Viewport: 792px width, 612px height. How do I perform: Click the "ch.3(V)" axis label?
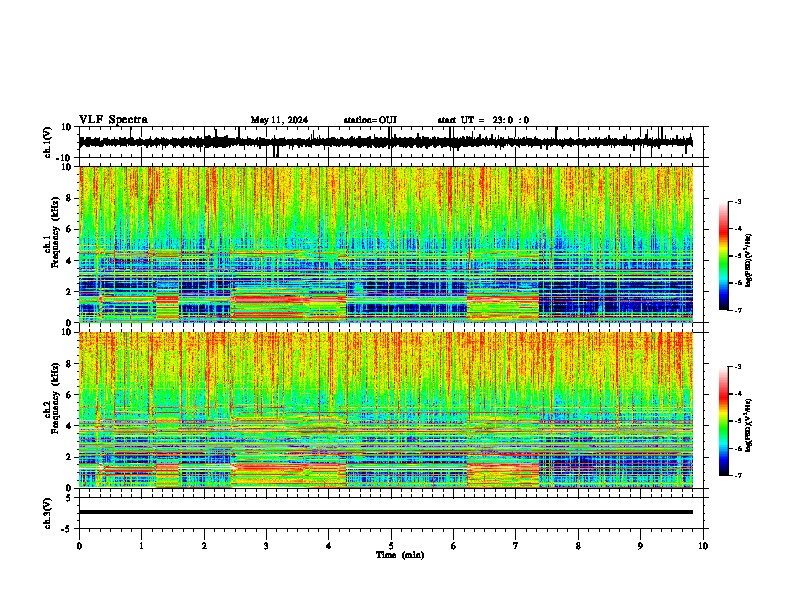[x=48, y=513]
